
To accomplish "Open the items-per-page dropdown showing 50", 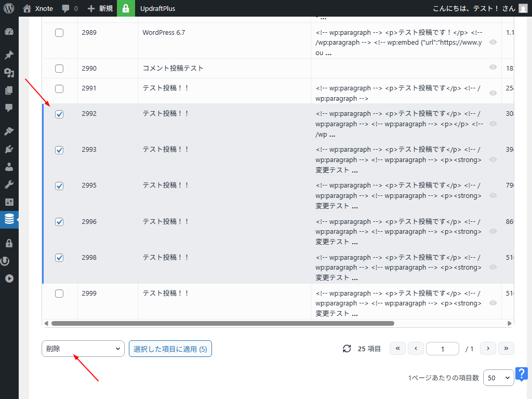I will (x=498, y=378).
